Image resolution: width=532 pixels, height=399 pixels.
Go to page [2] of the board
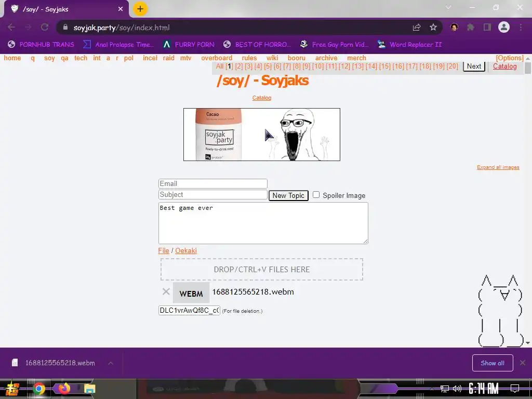[x=239, y=66]
